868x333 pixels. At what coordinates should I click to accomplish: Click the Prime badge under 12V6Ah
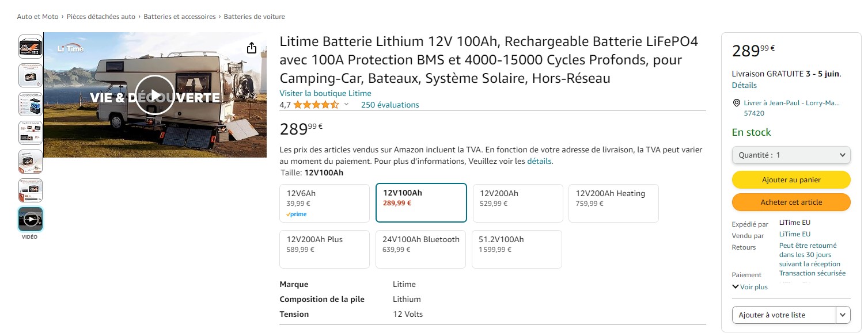pos(296,213)
